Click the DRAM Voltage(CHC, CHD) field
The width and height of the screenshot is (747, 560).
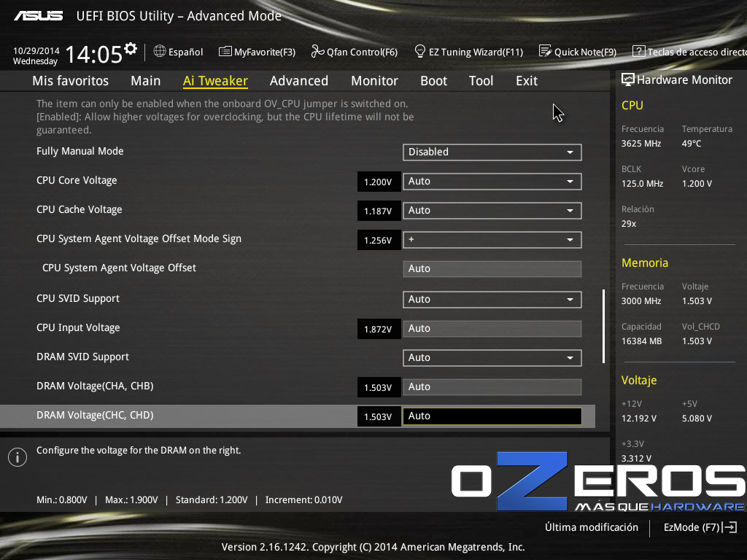pos(492,416)
